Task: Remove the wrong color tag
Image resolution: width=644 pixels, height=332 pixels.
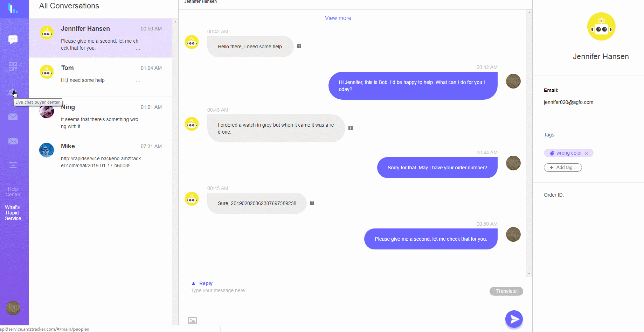Action: coord(587,153)
